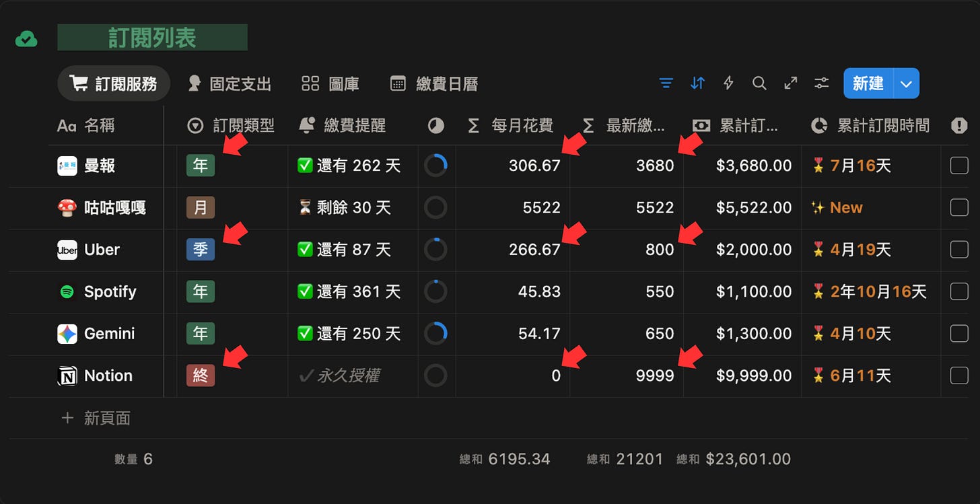The width and height of the screenshot is (980, 504).
Task: Click the 名稱 column header
Action: coord(86,125)
